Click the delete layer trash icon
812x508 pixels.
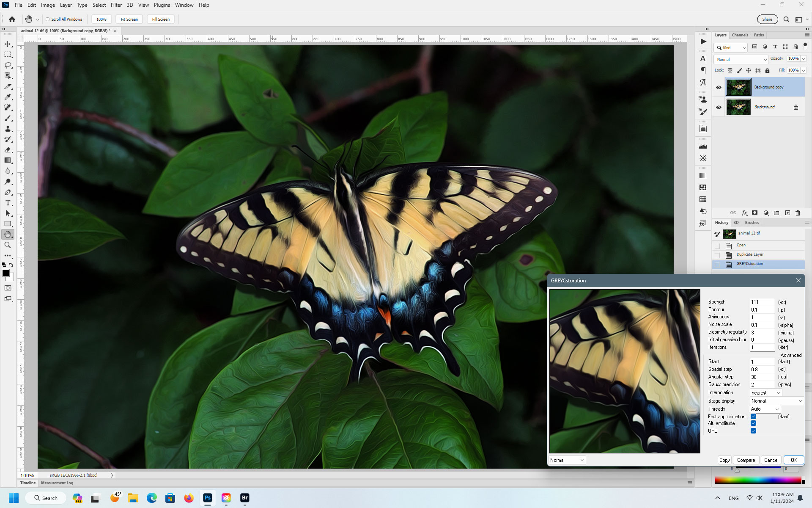[x=798, y=213]
